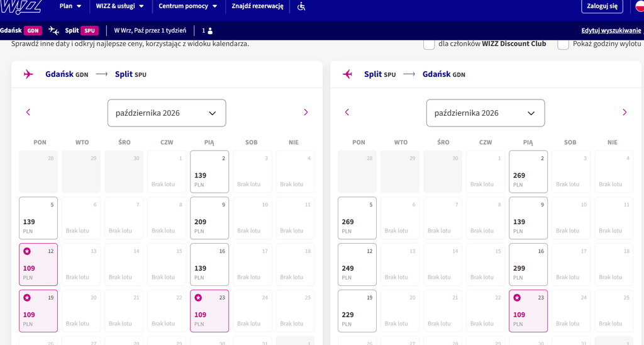Click the 'Split SPU' outbound destination heading

[131, 74]
